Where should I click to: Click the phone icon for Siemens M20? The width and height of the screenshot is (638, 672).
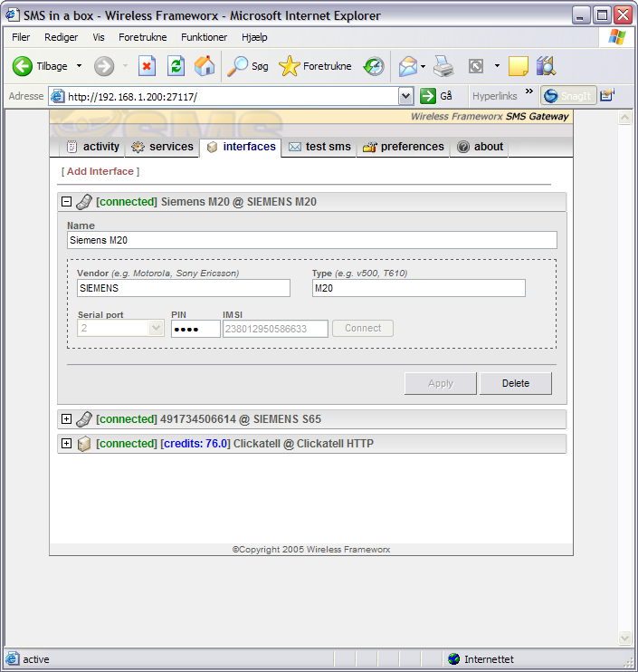click(x=84, y=202)
